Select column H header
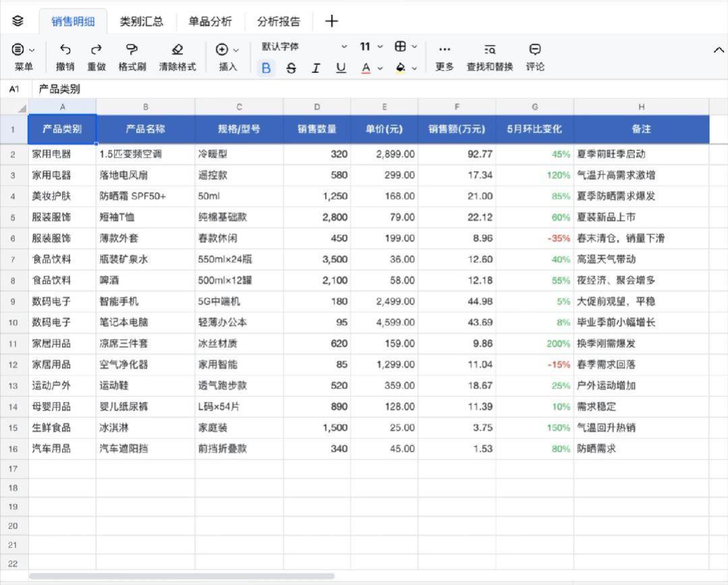 click(641, 106)
